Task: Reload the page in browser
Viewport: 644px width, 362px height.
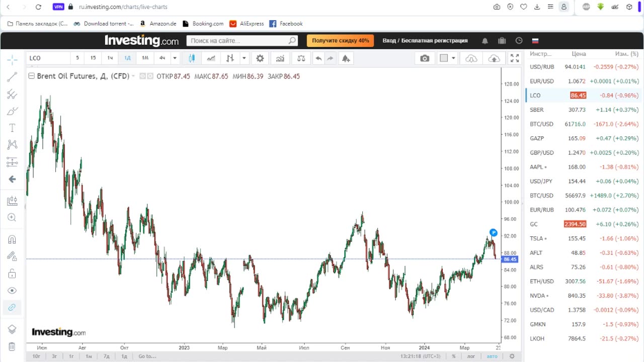Action: (x=39, y=7)
